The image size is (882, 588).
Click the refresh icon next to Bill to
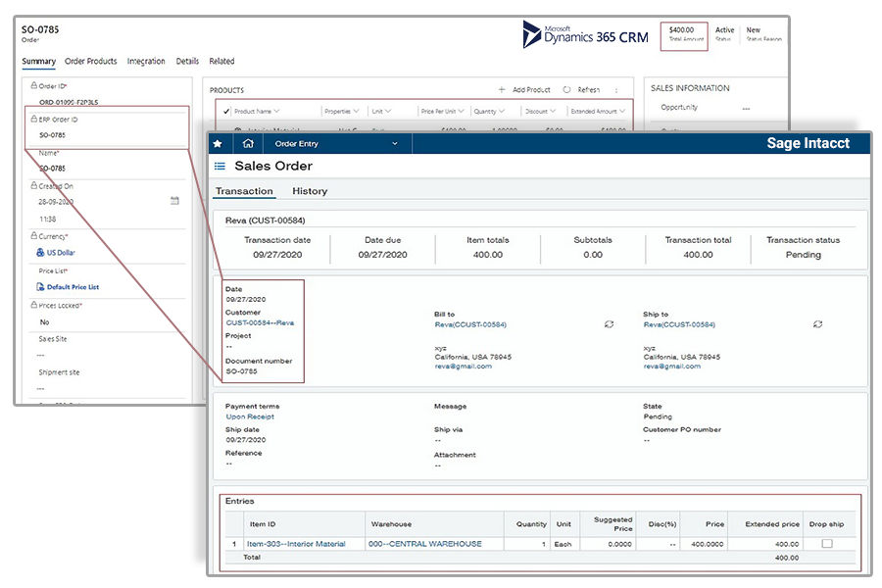click(609, 324)
